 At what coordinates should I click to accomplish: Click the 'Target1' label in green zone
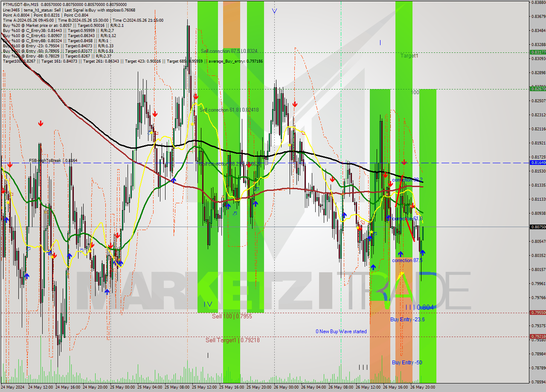pyautogui.click(x=409, y=56)
